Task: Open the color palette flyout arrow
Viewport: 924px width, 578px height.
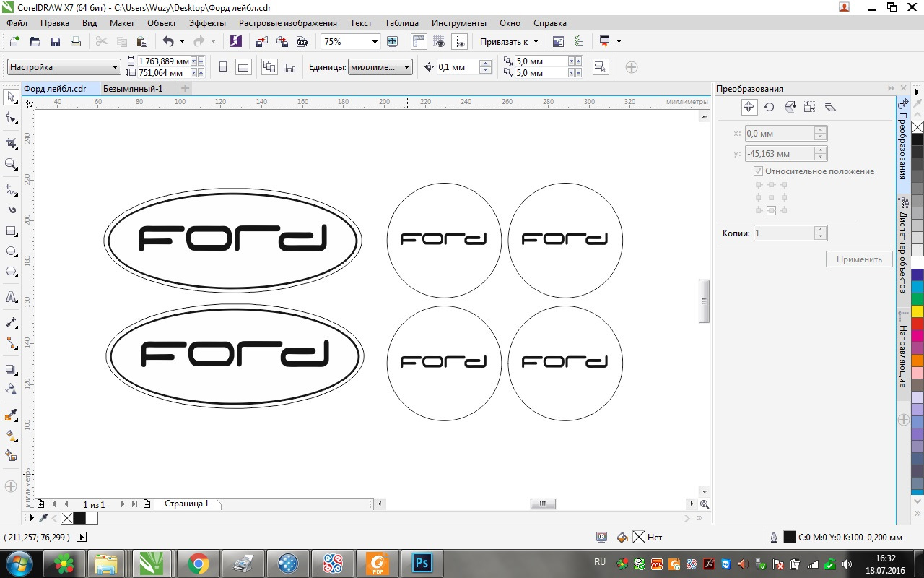Action: pyautogui.click(x=918, y=92)
